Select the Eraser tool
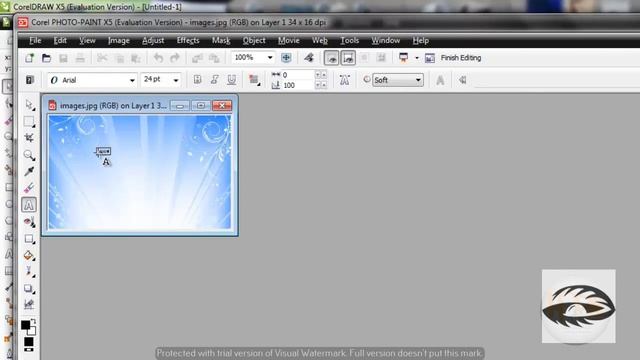 (29, 188)
